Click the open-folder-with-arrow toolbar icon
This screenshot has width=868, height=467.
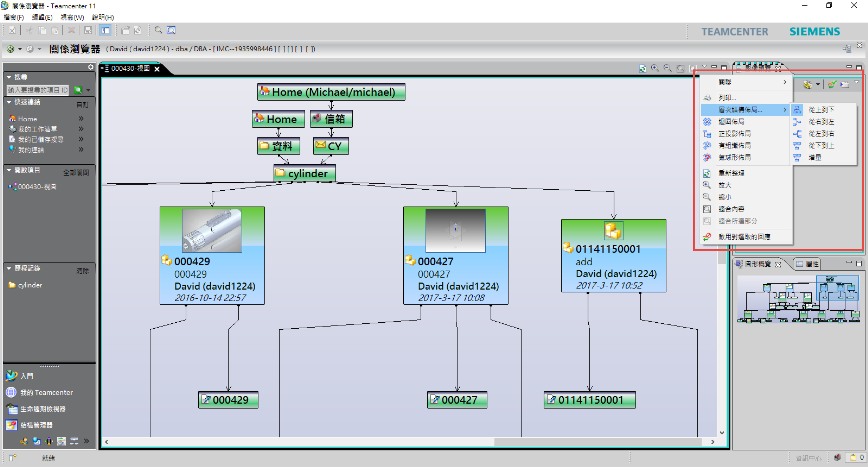[x=125, y=30]
